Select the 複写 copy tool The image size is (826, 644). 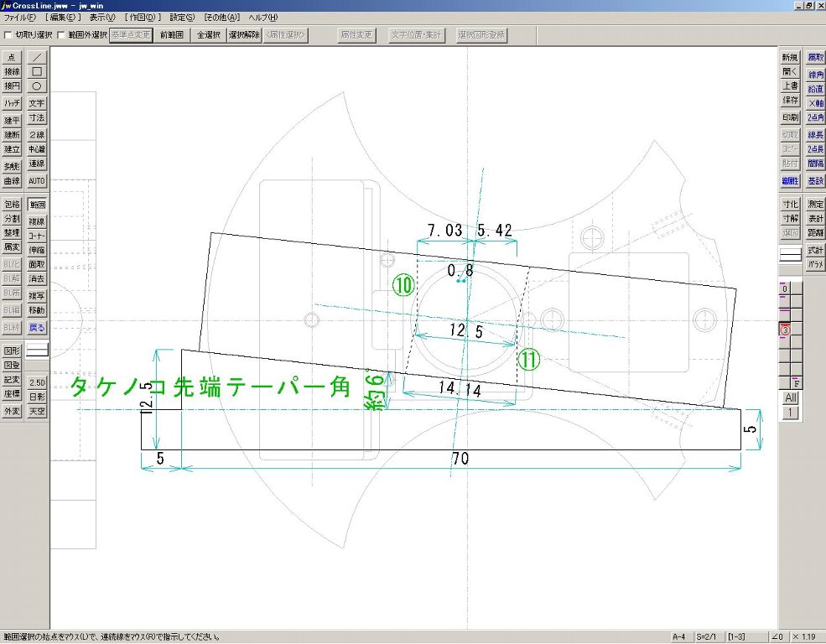37,296
